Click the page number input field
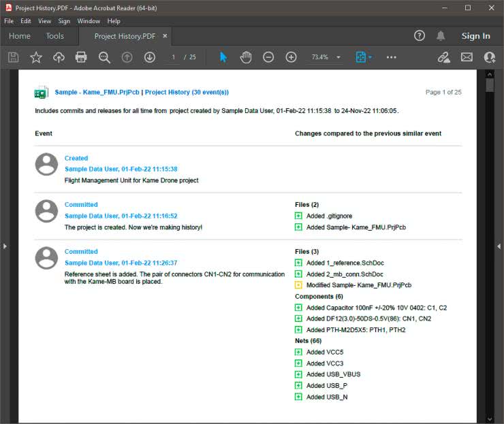504x424 pixels. click(x=174, y=57)
